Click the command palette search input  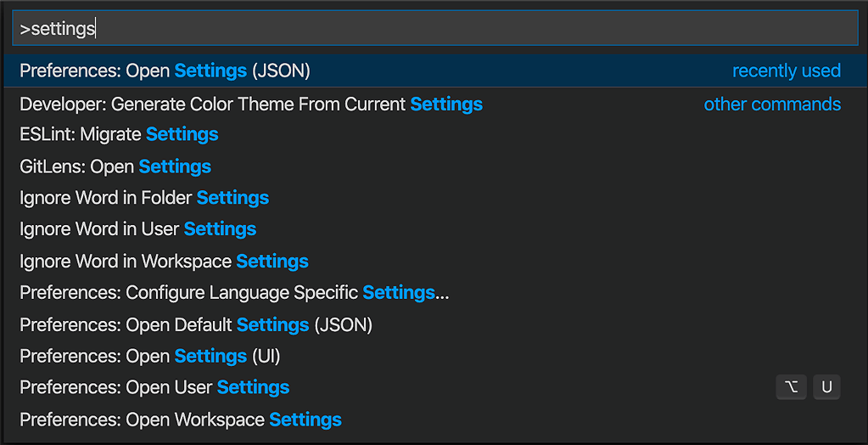click(434, 28)
